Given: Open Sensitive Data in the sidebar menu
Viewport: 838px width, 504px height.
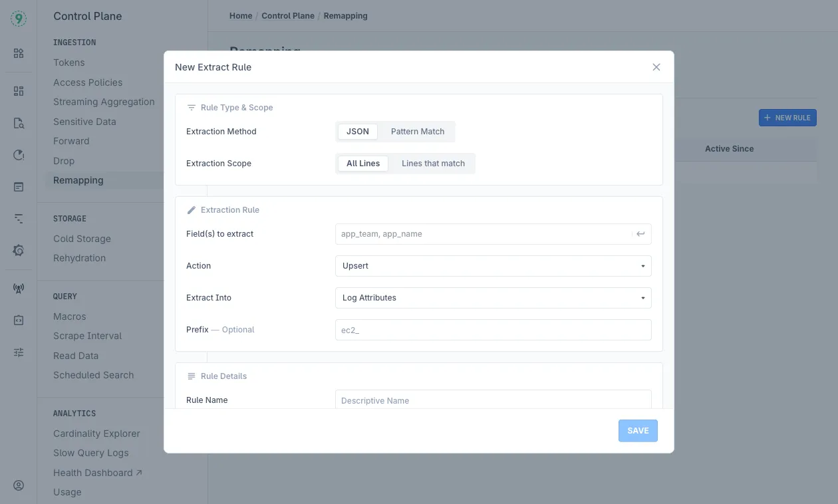Looking at the screenshot, I should pyautogui.click(x=84, y=122).
